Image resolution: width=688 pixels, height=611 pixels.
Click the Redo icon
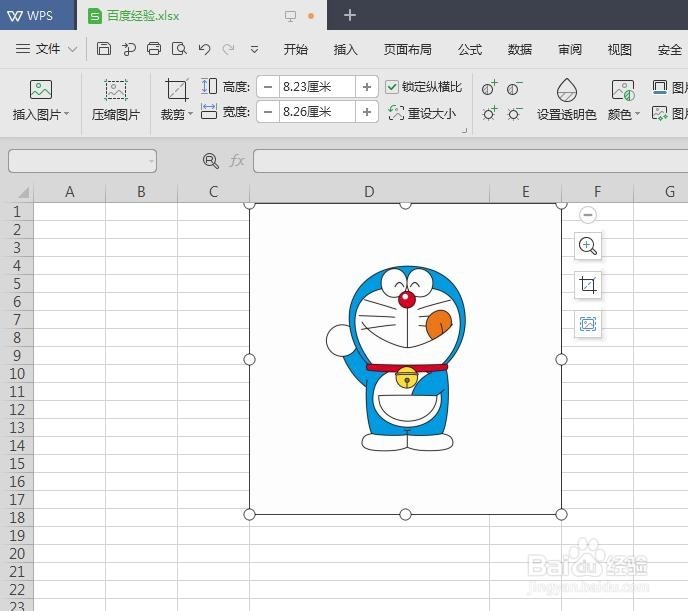[x=228, y=49]
